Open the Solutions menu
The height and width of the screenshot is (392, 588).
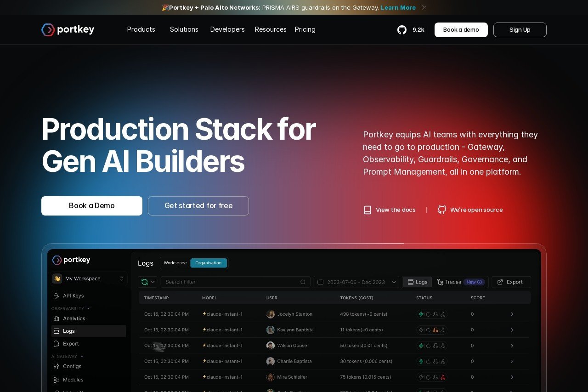(x=184, y=29)
